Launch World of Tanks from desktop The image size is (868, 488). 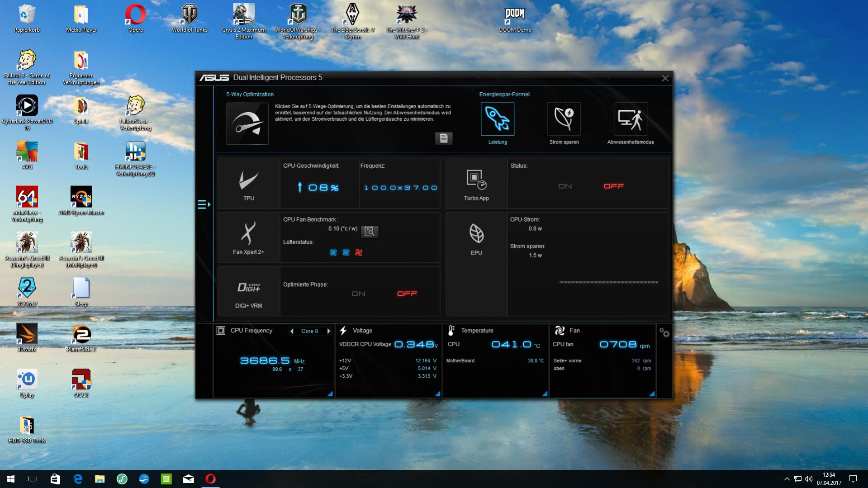pyautogui.click(x=190, y=19)
